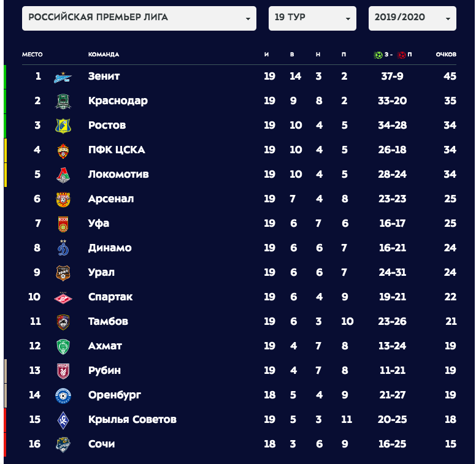This screenshot has width=476, height=464.
Task: Open the Тамбов team name link
Action: [x=108, y=321]
